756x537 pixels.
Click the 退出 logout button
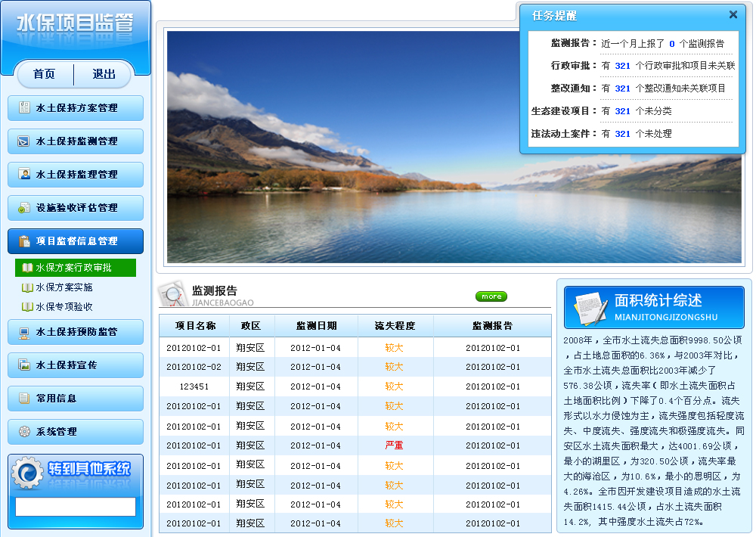pyautogui.click(x=104, y=74)
